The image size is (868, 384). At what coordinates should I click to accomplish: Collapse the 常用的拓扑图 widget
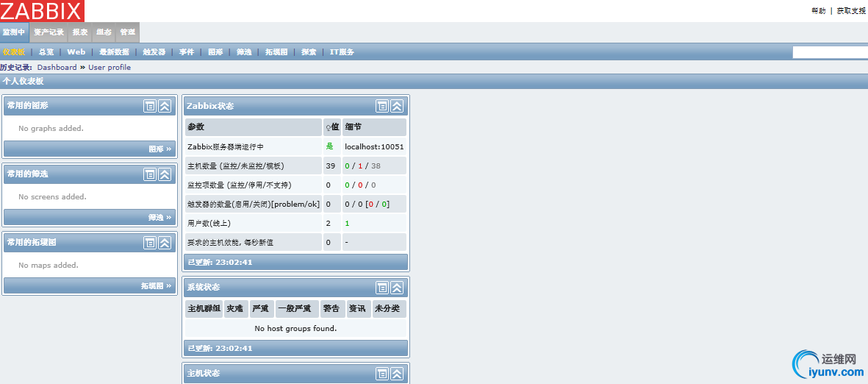click(165, 243)
